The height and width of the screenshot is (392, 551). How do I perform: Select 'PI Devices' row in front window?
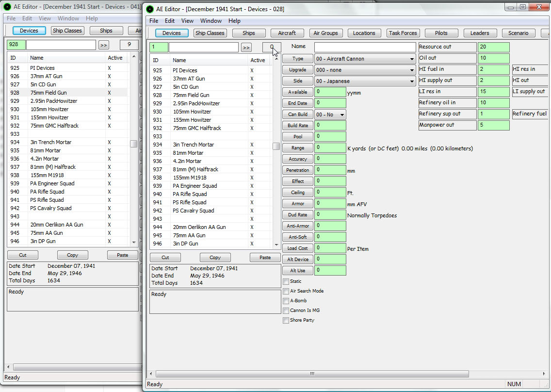coord(210,70)
